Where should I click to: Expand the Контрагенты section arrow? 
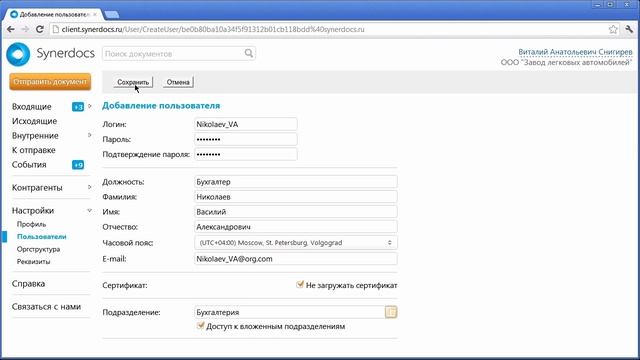coord(90,187)
